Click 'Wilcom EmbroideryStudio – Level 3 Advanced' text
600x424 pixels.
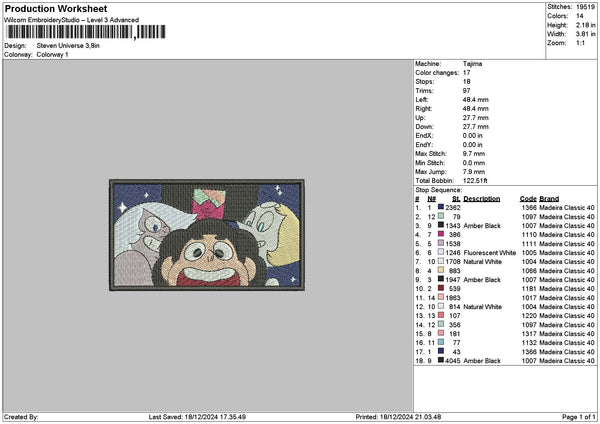[72, 20]
